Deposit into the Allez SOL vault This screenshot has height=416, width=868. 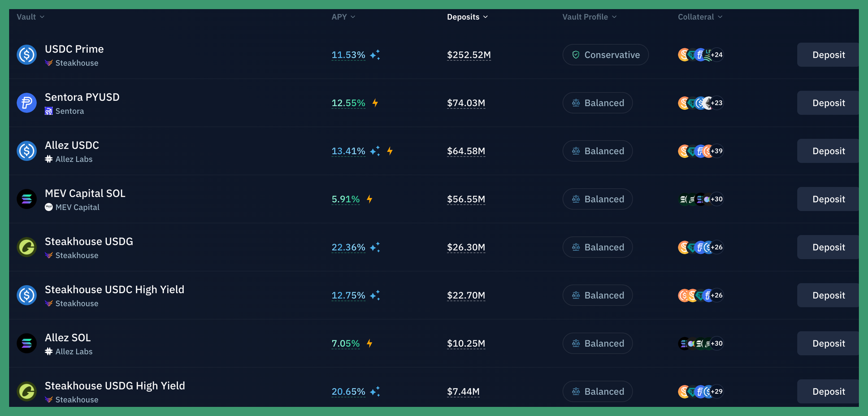(828, 343)
